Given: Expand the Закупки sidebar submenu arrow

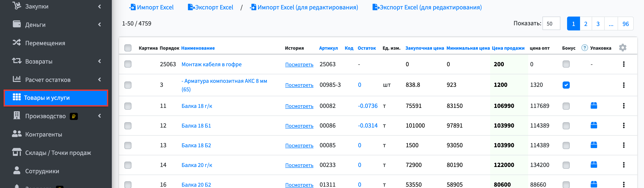Looking at the screenshot, I should tap(100, 6).
